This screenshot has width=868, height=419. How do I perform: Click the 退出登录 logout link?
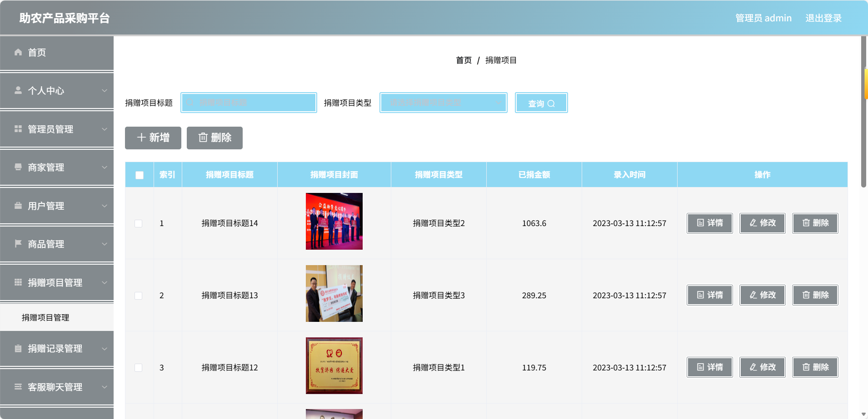(823, 18)
